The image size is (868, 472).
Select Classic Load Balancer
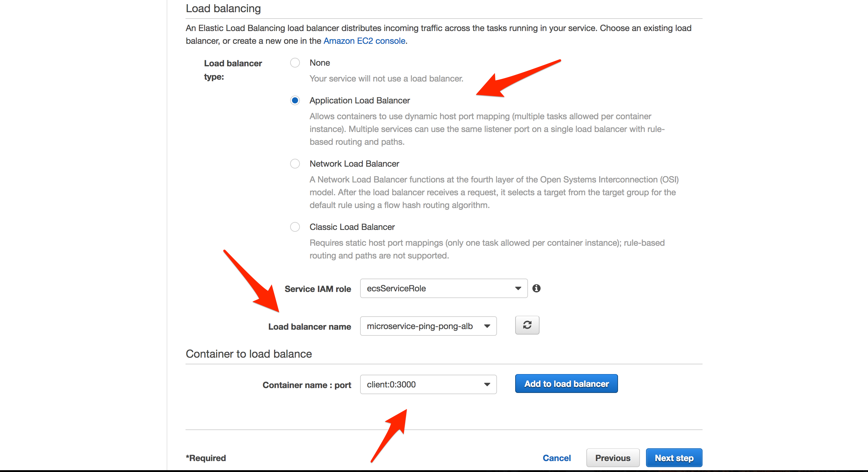tap(295, 227)
